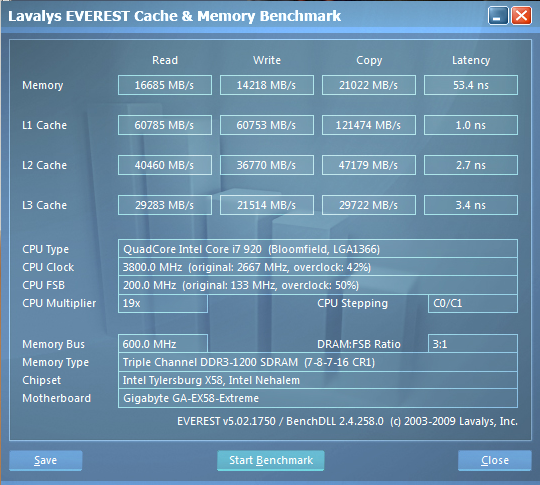540x485 pixels.
Task: Select the L1 Cache Read value
Action: pos(165,125)
